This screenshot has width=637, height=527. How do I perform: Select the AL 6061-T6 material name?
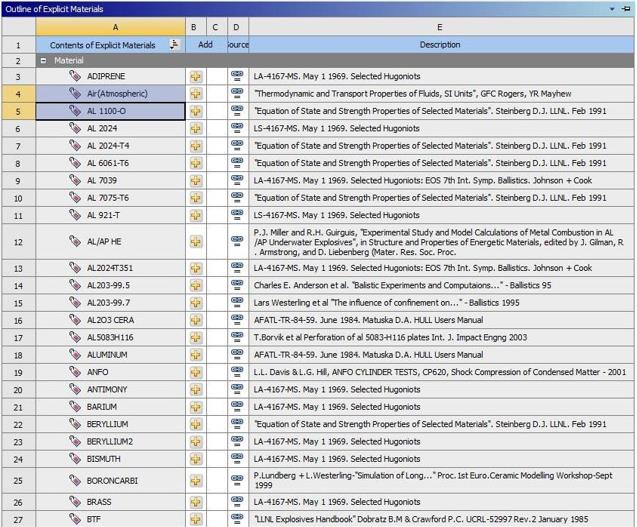(x=107, y=163)
